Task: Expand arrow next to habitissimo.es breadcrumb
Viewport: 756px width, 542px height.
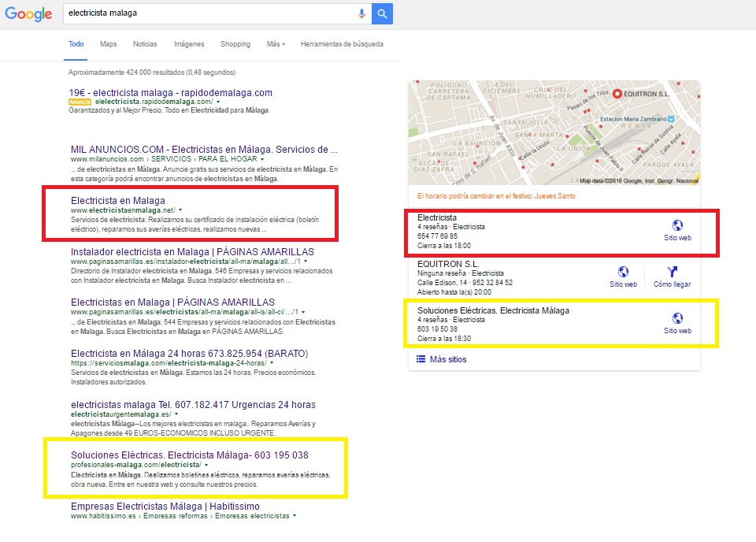Action: click(295, 516)
